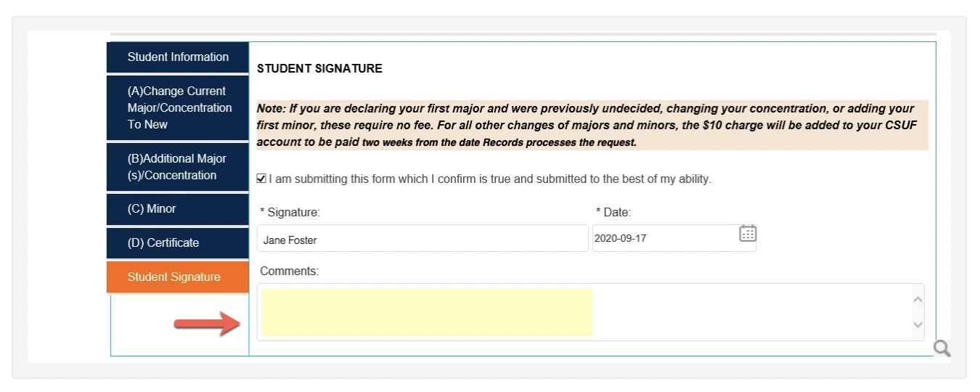This screenshot has height=392, width=980.
Task: Click the Comments box scroll-up arrow
Action: [x=918, y=299]
